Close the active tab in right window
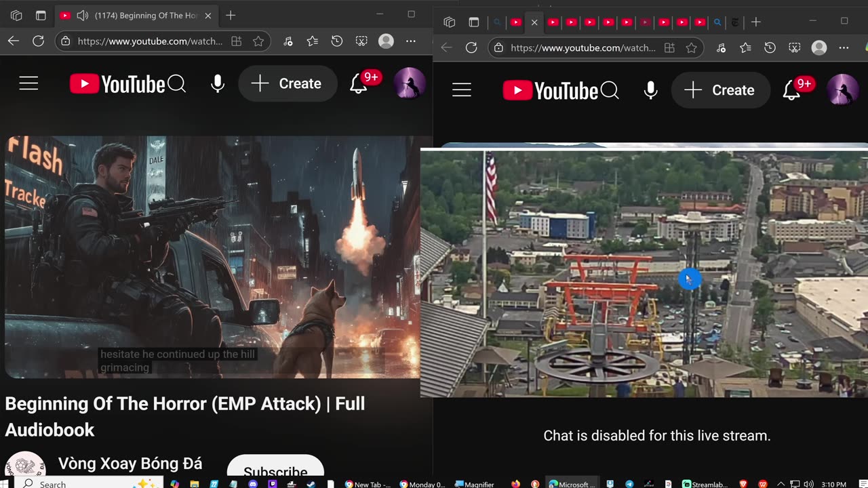Viewport: 868px width, 488px height. click(x=534, y=22)
